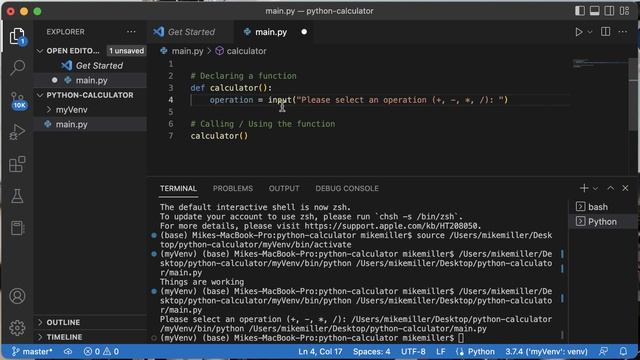Click the calculator() call on line 7
The image size is (640, 360).
219,136
